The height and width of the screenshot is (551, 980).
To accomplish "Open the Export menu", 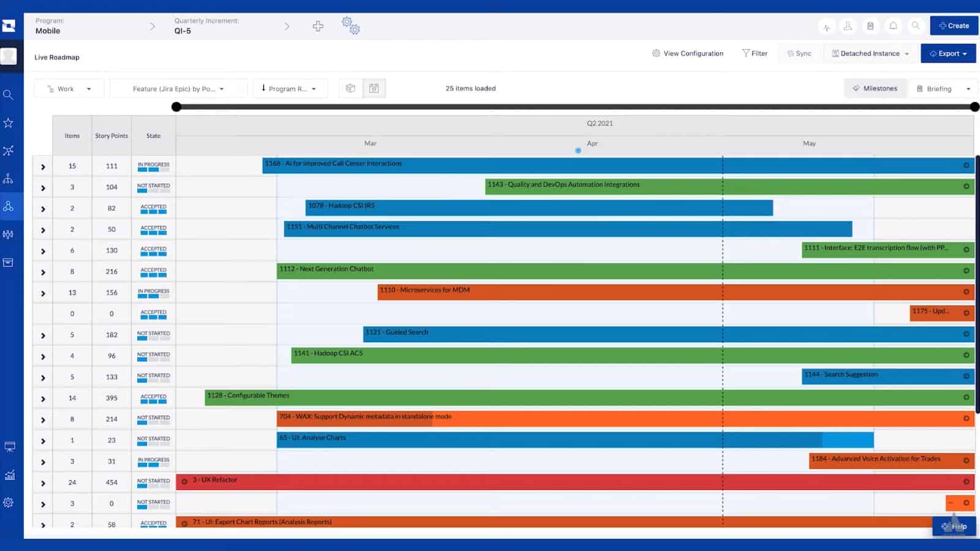I will pos(948,53).
